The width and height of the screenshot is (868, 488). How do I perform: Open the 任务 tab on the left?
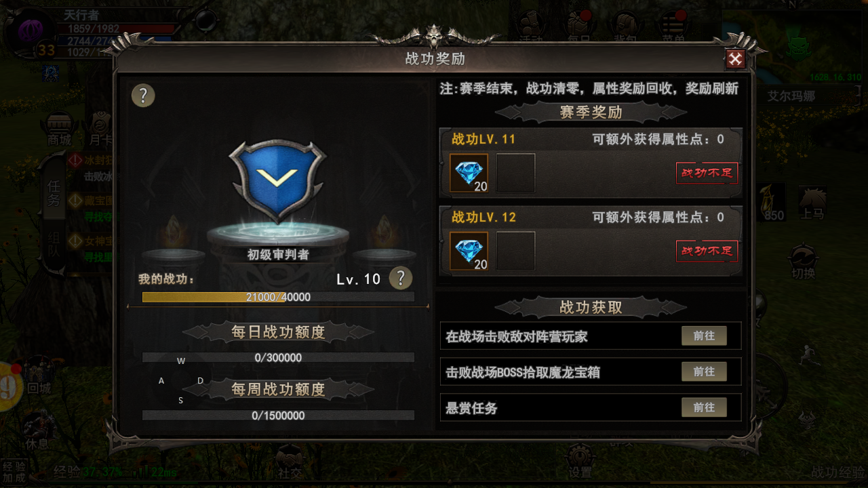[54, 192]
